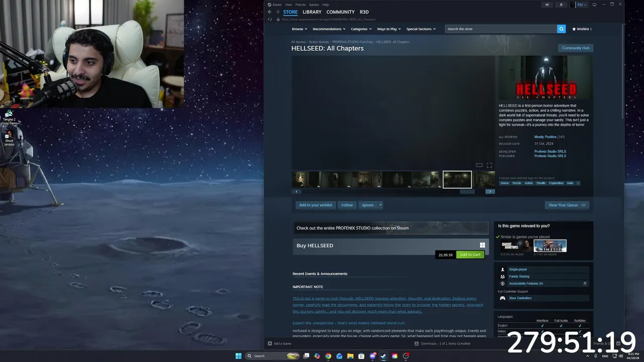
Task: Open the View menu
Action: point(288,5)
